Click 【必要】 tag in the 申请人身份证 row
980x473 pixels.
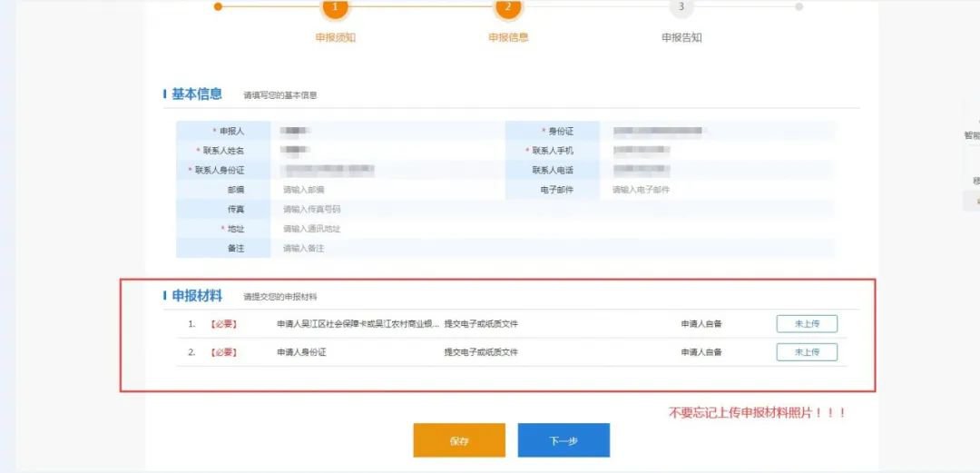[223, 352]
